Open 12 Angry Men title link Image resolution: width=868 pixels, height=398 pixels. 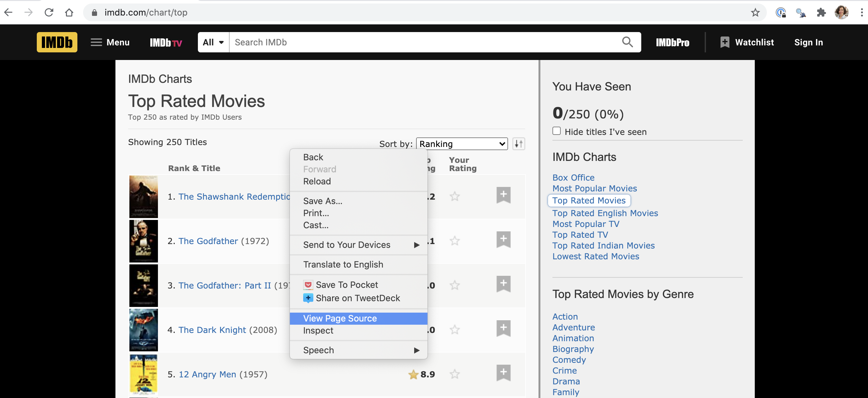207,375
